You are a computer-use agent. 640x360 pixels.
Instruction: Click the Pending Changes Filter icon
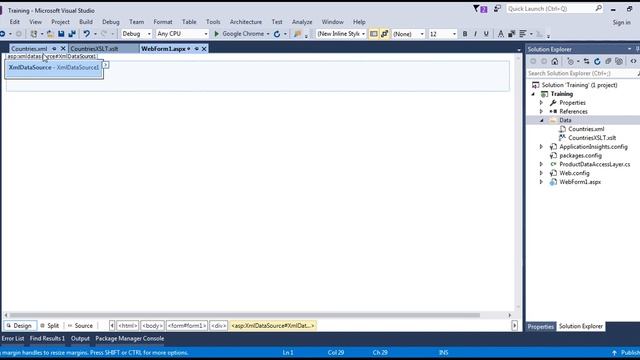point(571,61)
